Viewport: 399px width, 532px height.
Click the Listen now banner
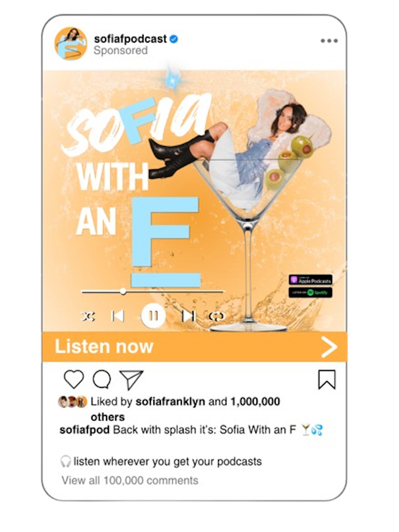tap(195, 347)
